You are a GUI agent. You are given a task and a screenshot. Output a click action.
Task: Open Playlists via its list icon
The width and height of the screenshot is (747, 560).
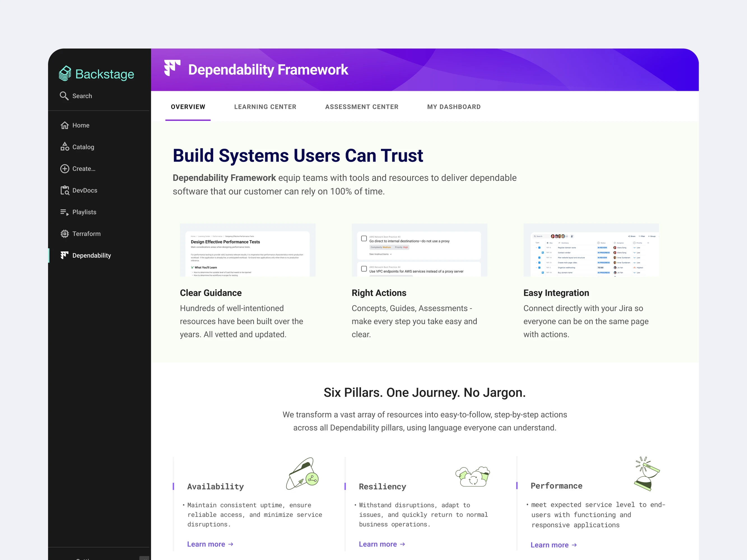(x=64, y=212)
